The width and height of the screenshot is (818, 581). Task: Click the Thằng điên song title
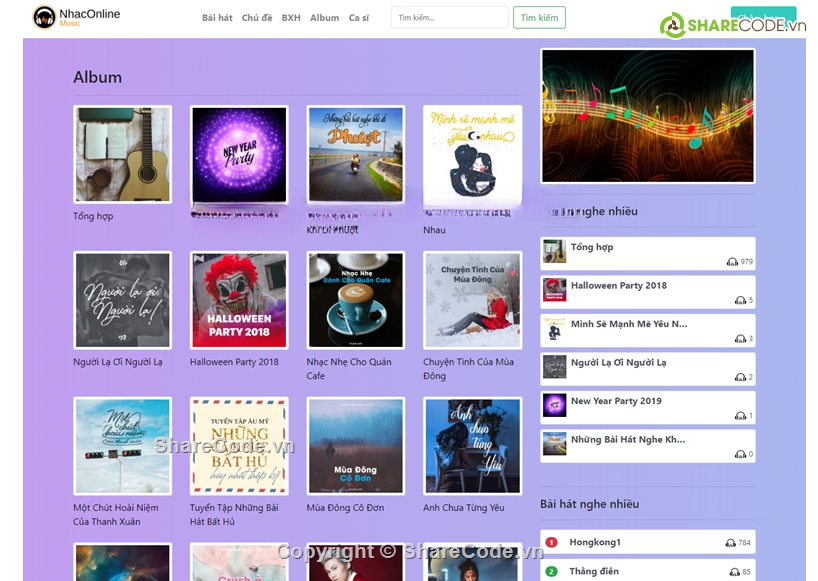594,572
